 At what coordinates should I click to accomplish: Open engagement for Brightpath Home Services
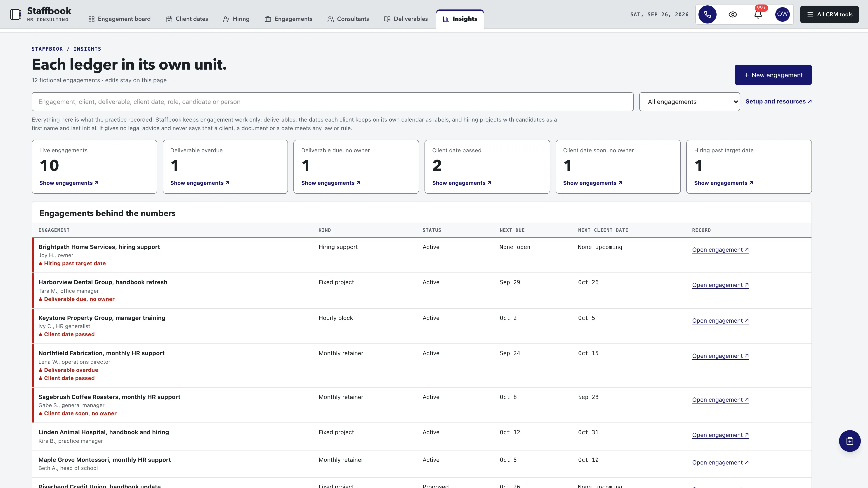720,250
